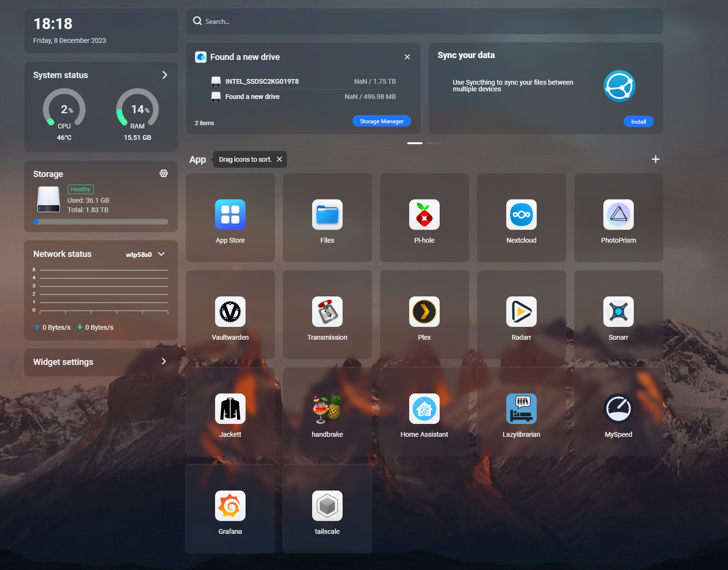The image size is (728, 570).
Task: Open the Radarr app
Action: click(521, 312)
